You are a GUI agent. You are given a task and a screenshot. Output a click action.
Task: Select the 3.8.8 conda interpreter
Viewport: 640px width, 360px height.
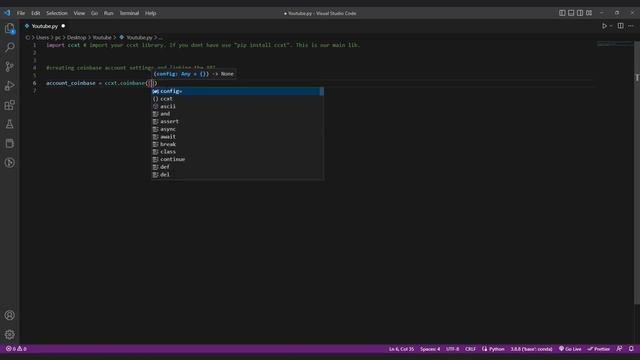[531, 349]
